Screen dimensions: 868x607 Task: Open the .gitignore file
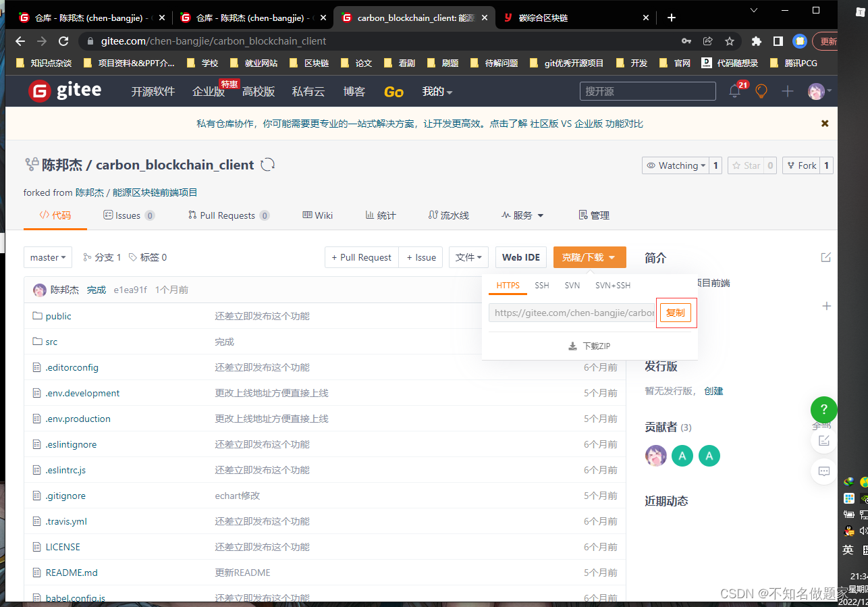click(x=65, y=496)
